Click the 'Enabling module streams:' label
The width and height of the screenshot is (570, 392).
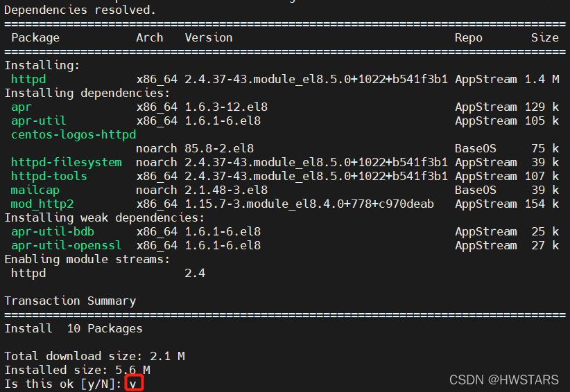tap(87, 260)
